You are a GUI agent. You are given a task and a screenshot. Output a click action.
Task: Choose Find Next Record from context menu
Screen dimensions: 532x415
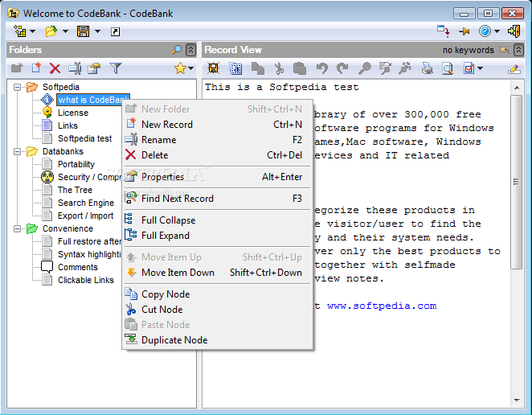217,199
